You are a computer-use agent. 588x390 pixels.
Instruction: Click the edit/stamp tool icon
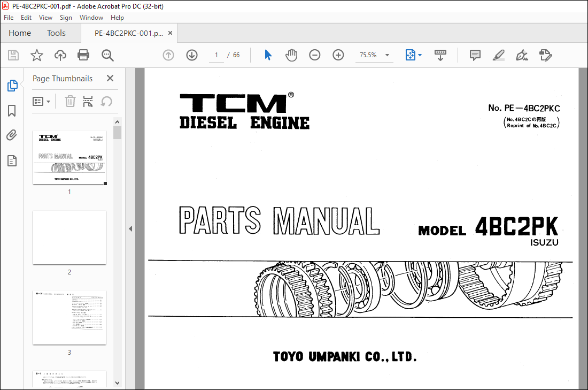[x=546, y=55]
